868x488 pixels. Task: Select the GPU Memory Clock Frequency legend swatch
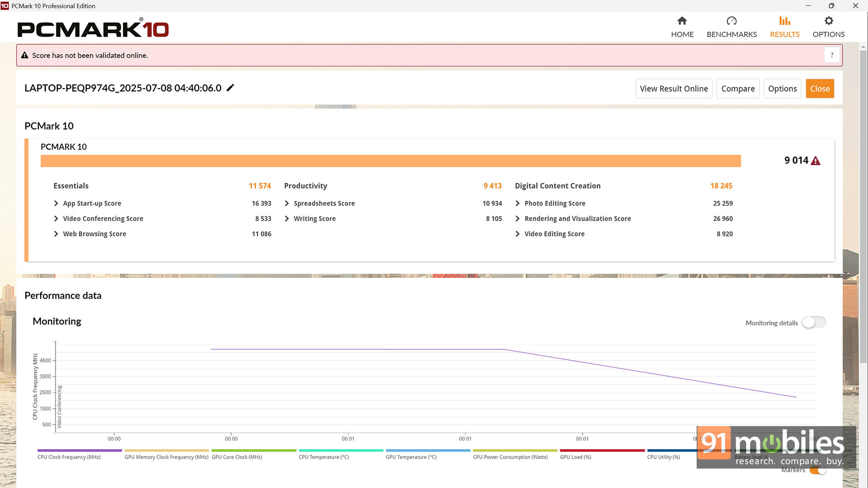[x=167, y=450]
